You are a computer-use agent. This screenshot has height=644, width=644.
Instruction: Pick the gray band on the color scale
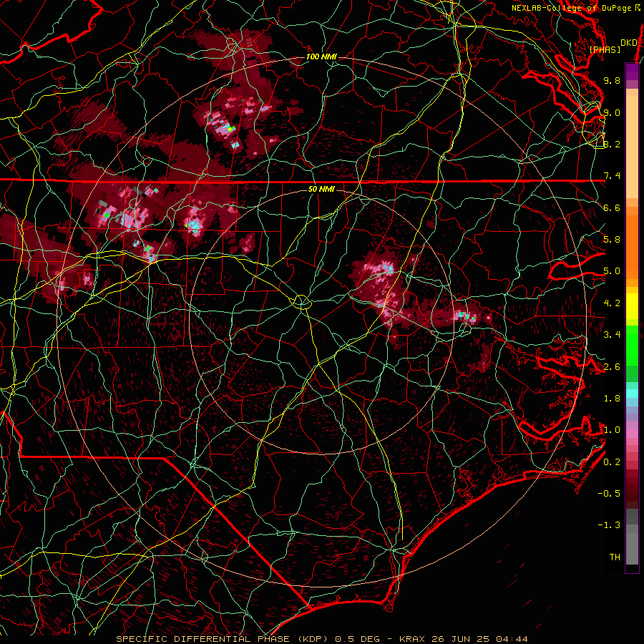[632, 538]
